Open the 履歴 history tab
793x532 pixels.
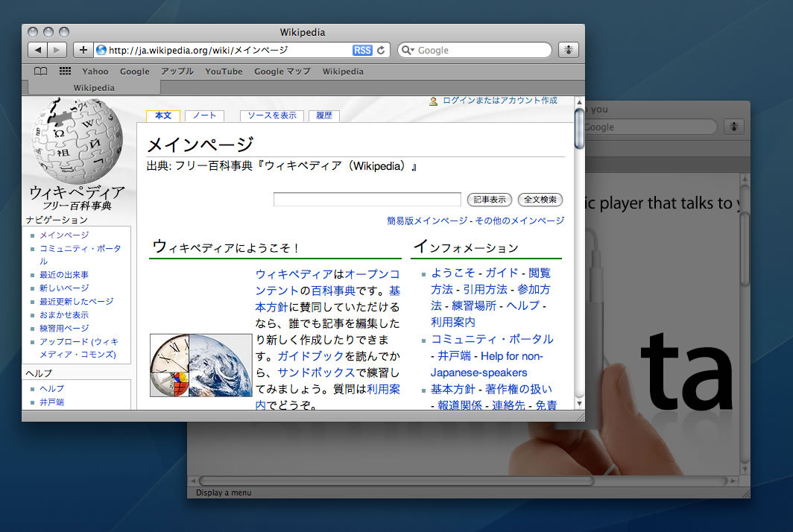323,115
